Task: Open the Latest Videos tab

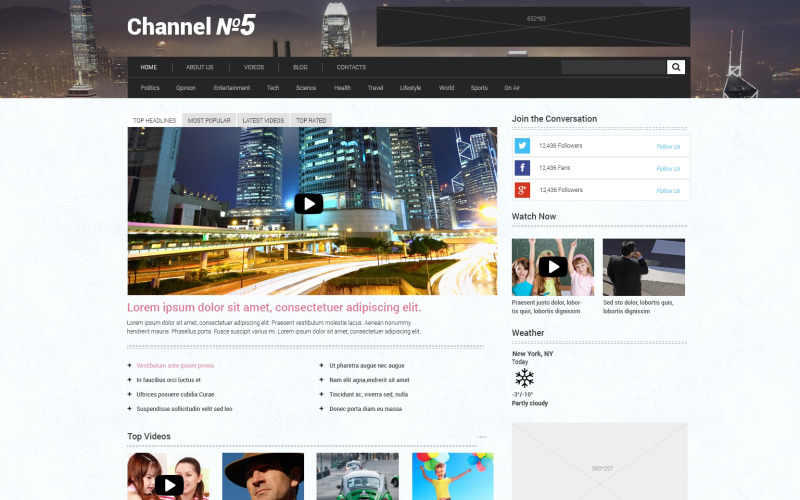Action: (263, 120)
